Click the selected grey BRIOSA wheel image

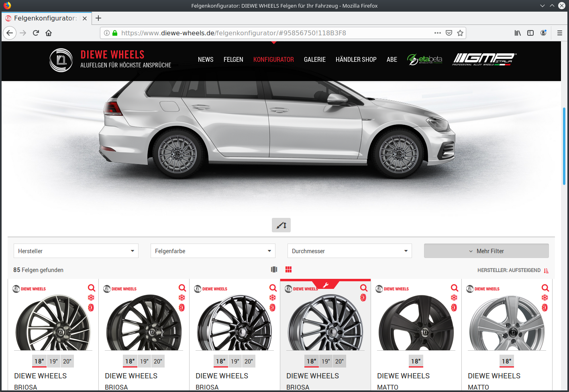tap(325, 323)
